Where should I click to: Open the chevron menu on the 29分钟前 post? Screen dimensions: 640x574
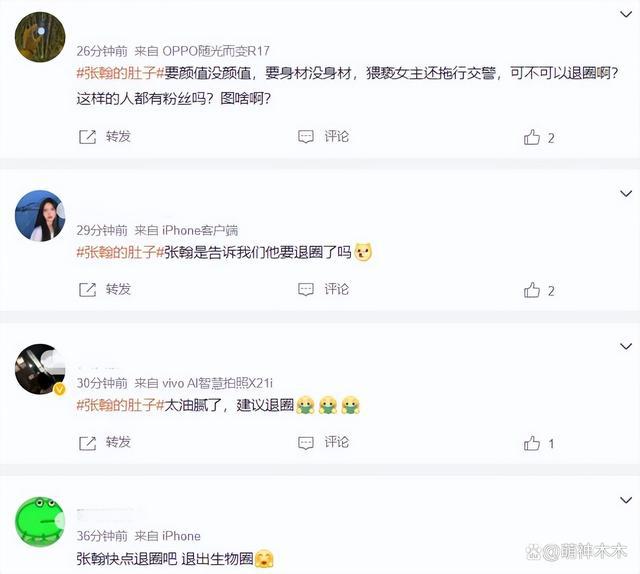[626, 194]
